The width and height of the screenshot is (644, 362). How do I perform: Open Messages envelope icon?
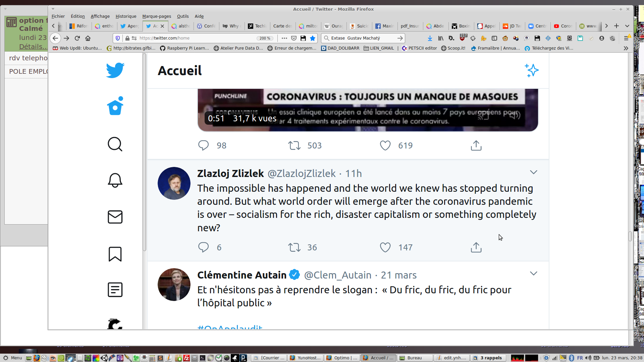click(x=115, y=217)
